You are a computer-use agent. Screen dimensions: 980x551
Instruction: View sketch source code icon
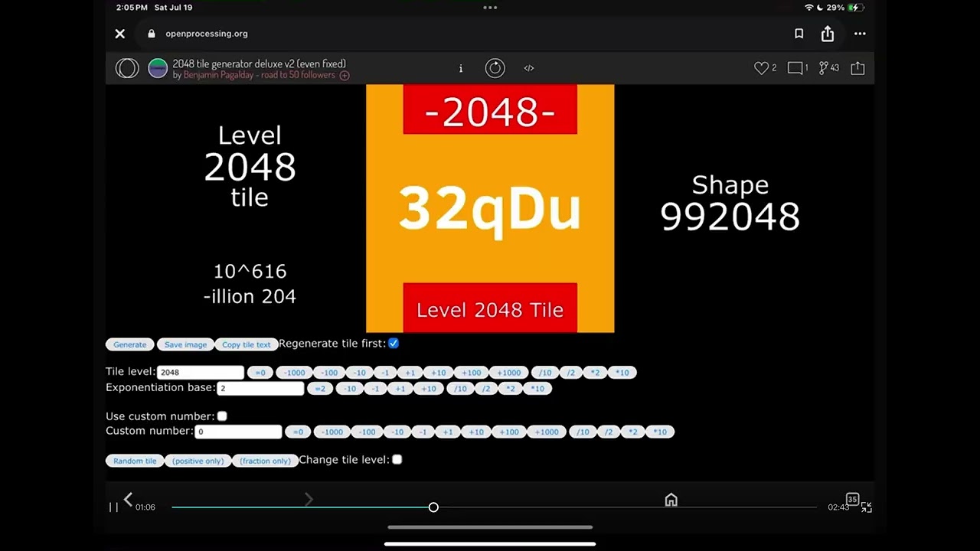coord(529,68)
